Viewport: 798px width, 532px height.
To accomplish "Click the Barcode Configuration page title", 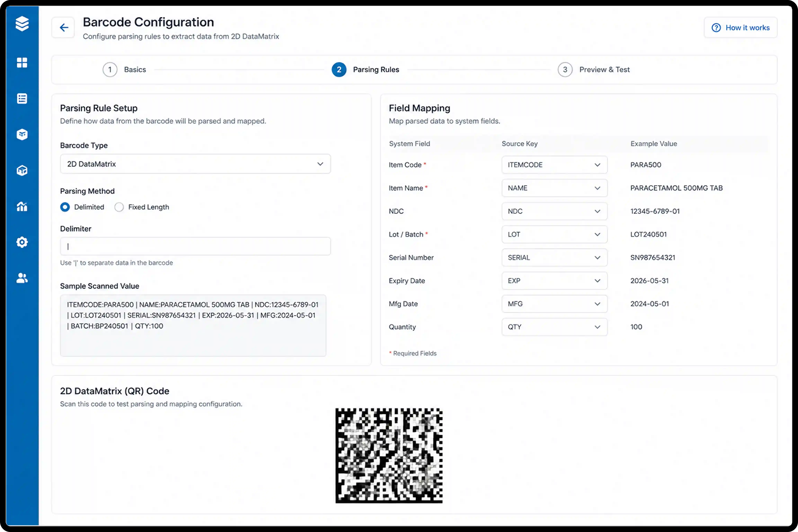I will tap(148, 22).
